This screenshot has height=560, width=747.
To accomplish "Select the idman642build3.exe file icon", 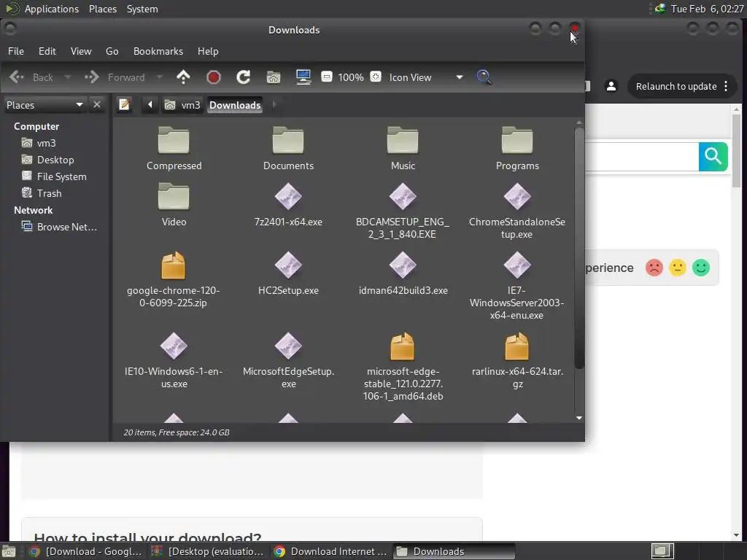I will pos(403,265).
